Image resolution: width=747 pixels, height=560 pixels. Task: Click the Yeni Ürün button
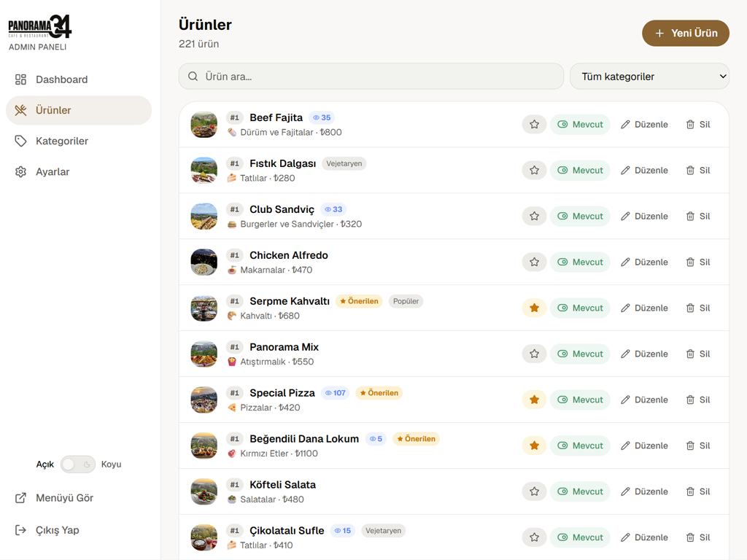686,33
